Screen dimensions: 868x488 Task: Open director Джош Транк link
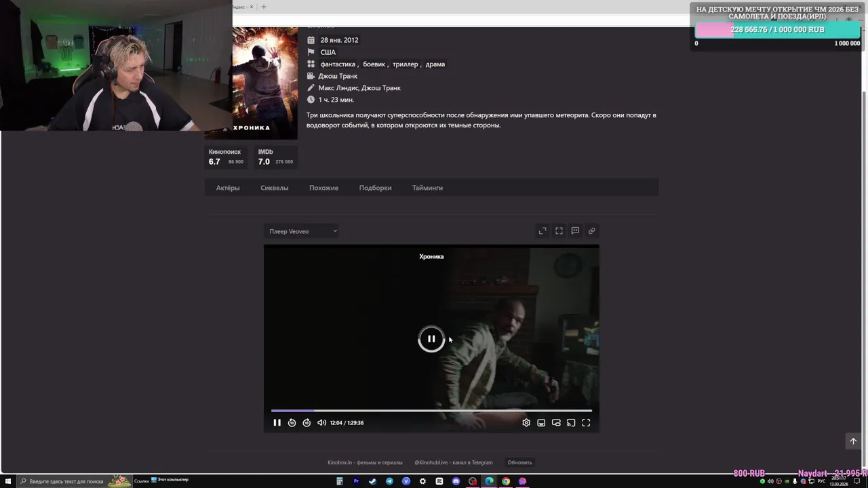coord(338,76)
